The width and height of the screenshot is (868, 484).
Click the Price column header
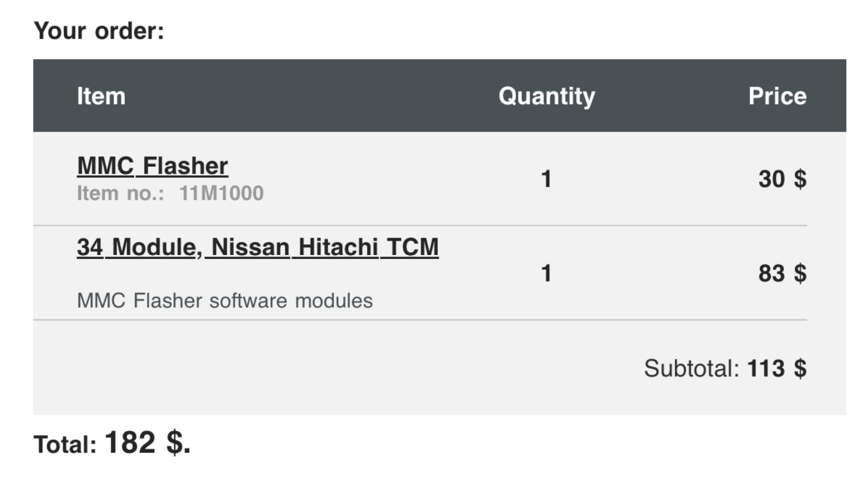point(777,96)
